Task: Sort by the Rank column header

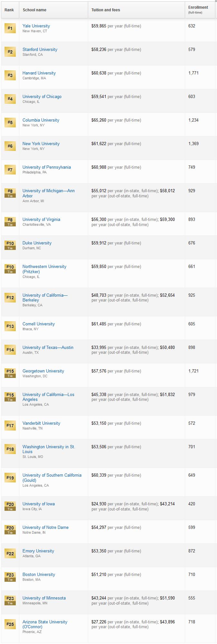Action: tap(9, 10)
